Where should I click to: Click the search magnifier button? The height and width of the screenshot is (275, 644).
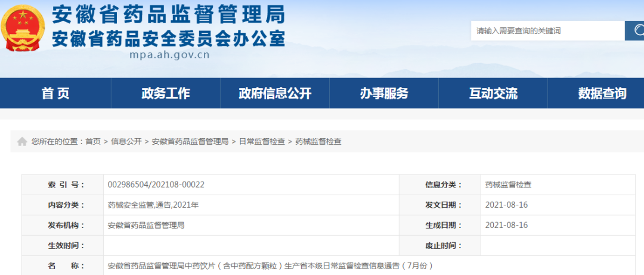point(634,31)
